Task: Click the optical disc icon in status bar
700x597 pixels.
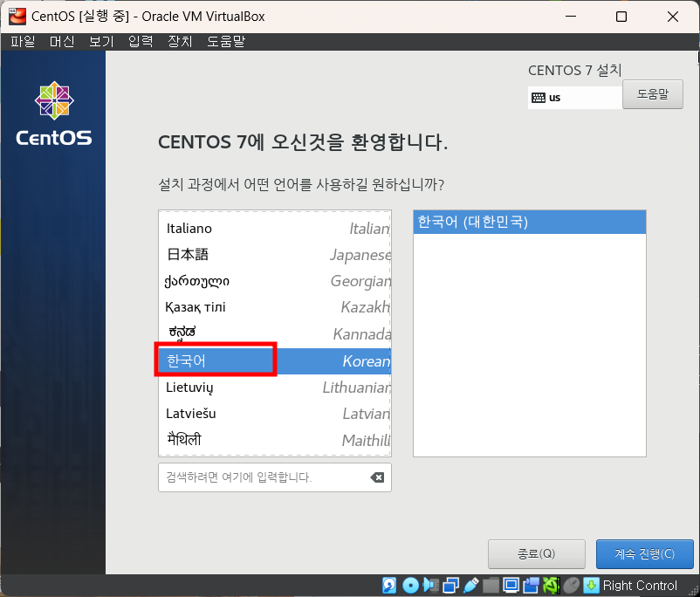Action: pyautogui.click(x=410, y=585)
